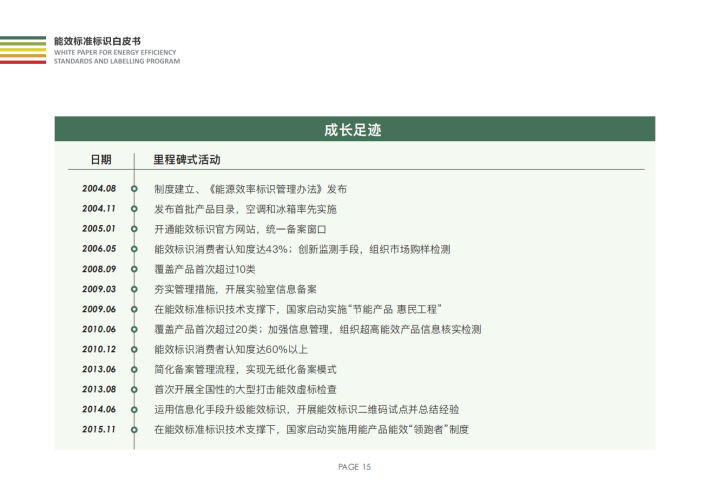
Task: Click the timeline marker for 2005.01
Action: pos(134,229)
